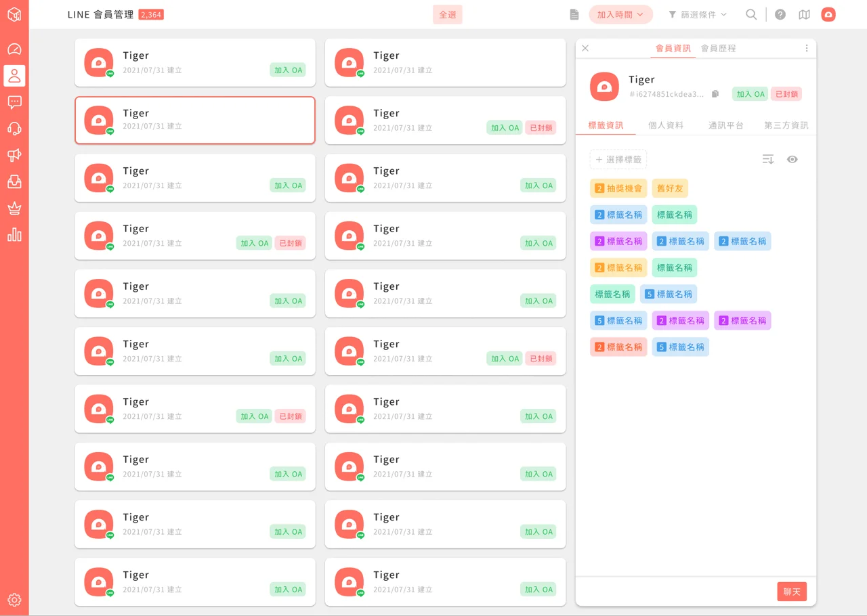Click the tag sort order icon
The width and height of the screenshot is (867, 616).
click(x=767, y=159)
